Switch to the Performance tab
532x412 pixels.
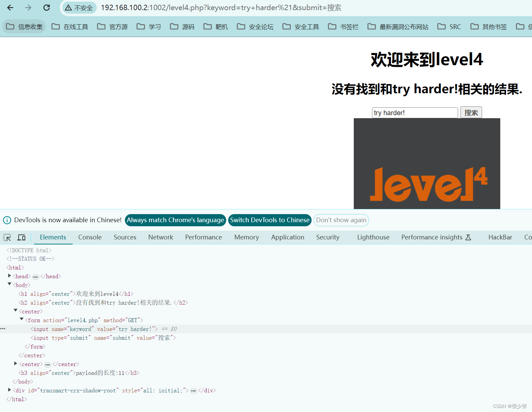[x=204, y=237]
